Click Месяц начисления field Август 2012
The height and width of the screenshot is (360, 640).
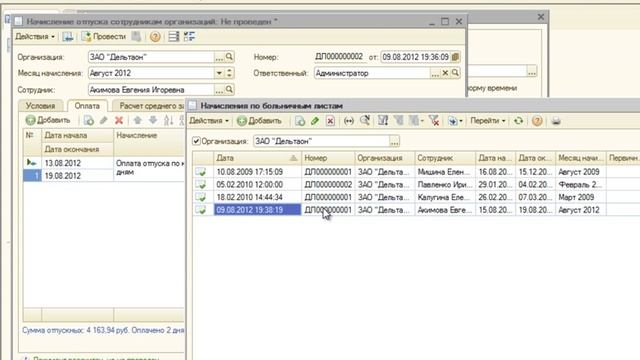(x=151, y=73)
